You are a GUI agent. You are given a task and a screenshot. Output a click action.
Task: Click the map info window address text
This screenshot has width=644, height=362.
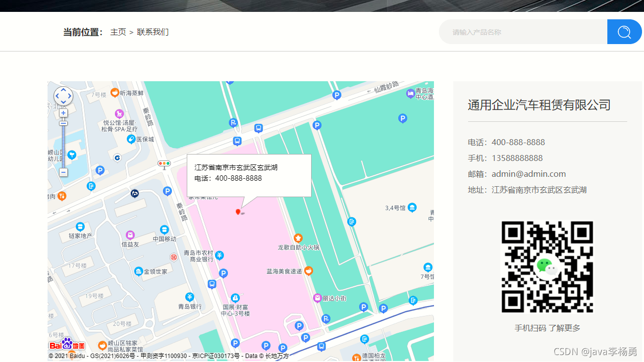coord(236,167)
